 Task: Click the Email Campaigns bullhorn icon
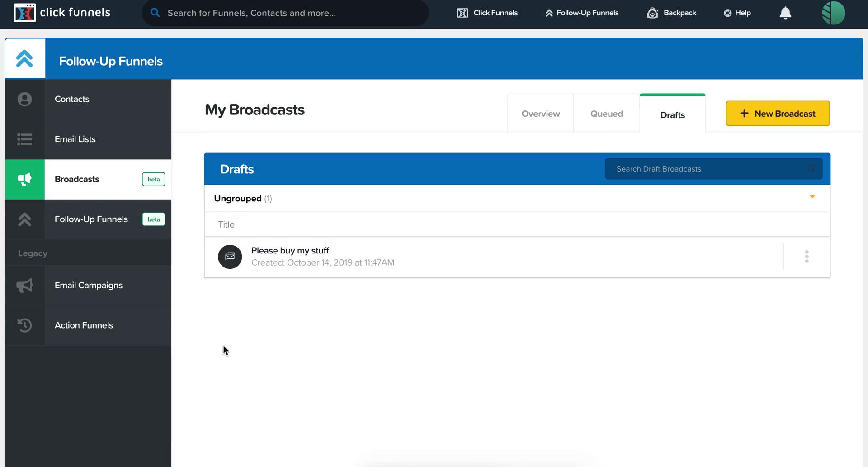[x=24, y=285]
